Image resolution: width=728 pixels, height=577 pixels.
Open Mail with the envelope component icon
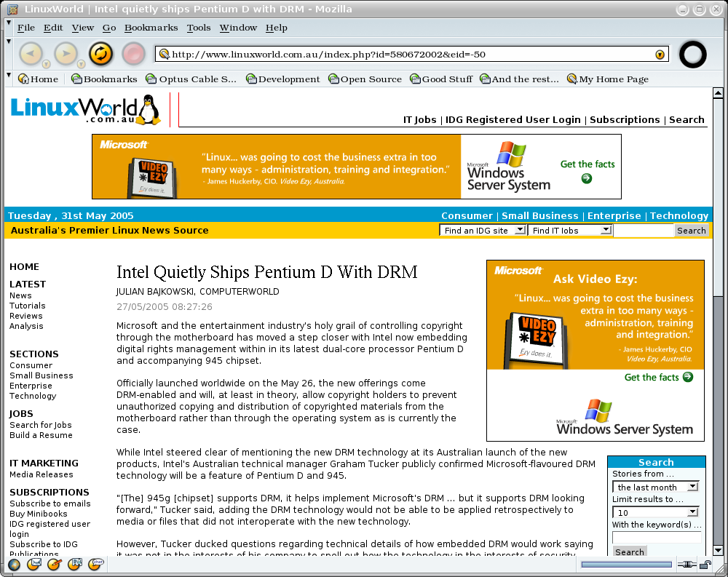tap(33, 565)
